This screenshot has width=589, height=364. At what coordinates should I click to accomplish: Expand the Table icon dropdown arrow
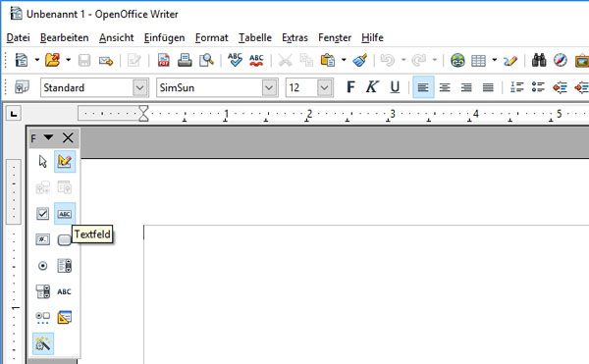click(x=495, y=60)
